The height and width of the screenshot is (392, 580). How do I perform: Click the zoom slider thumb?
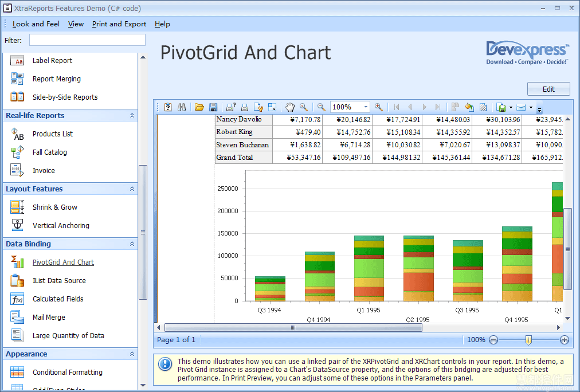pyautogui.click(x=528, y=340)
